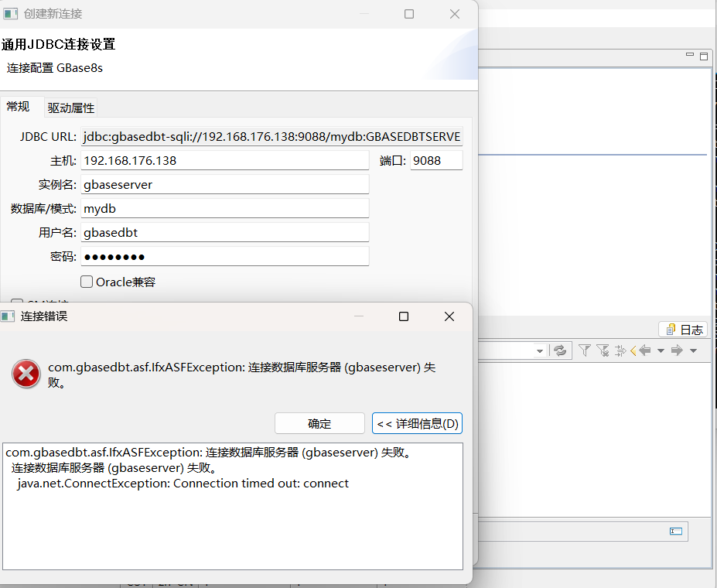Minimize the background editor panel
717x588 pixels.
pos(690,54)
